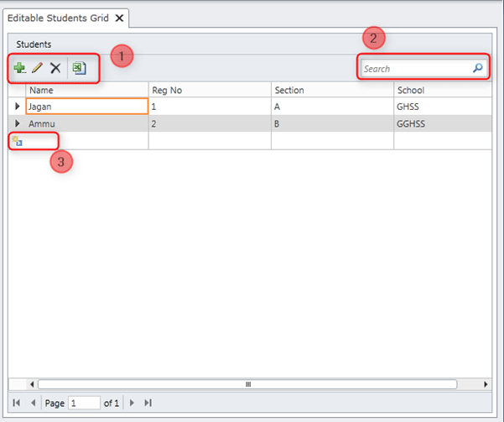Go to the previous page
This screenshot has height=422, width=504.
33,403
